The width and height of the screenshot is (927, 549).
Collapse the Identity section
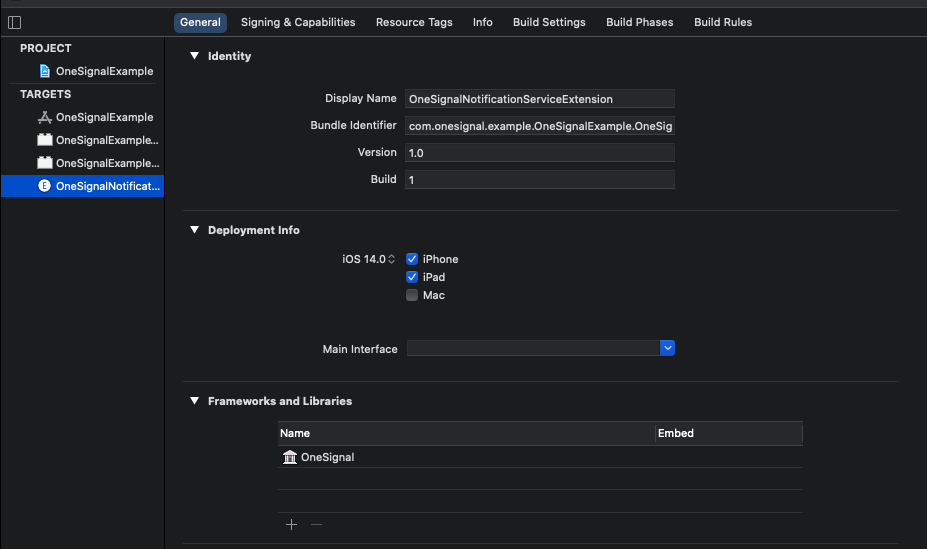click(195, 56)
